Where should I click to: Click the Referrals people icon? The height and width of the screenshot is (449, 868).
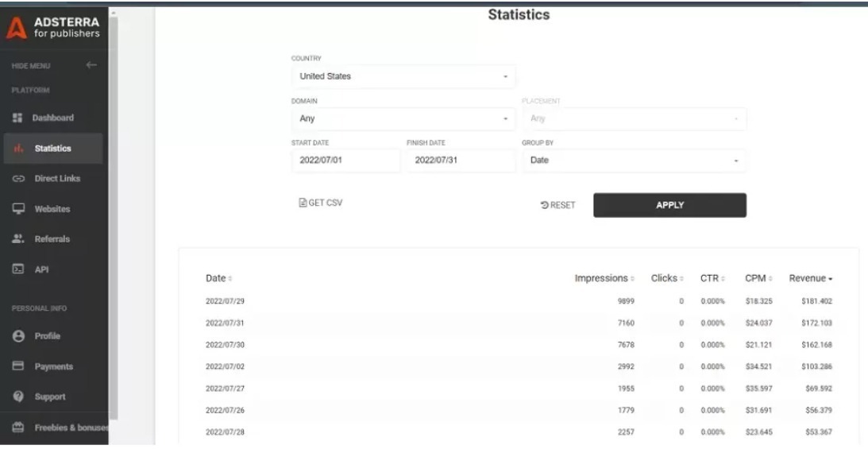[18, 239]
